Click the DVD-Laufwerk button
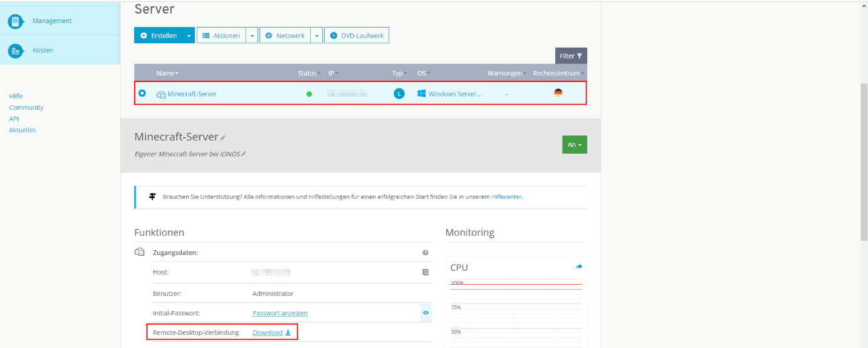Screen dimensions: 868x348 point(357,36)
